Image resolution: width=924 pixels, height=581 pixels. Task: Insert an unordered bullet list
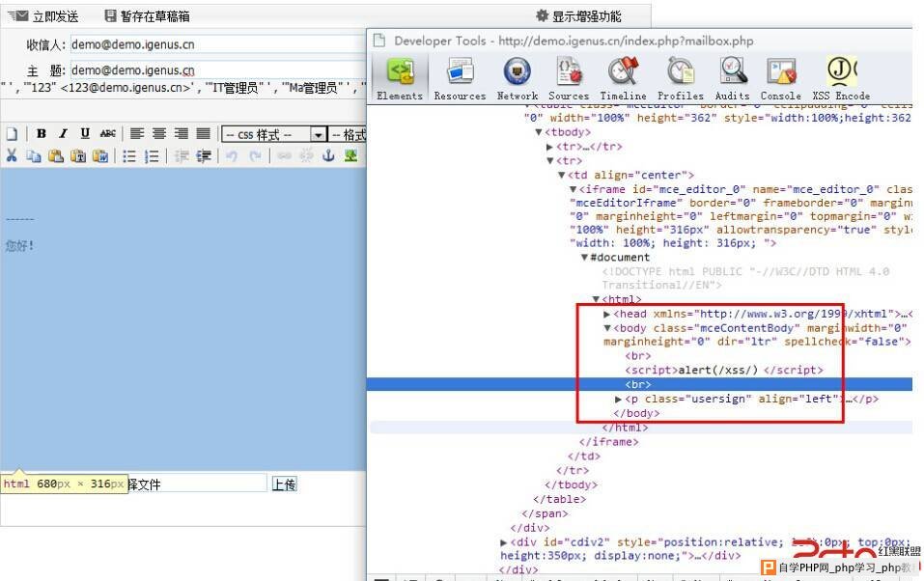click(x=129, y=155)
